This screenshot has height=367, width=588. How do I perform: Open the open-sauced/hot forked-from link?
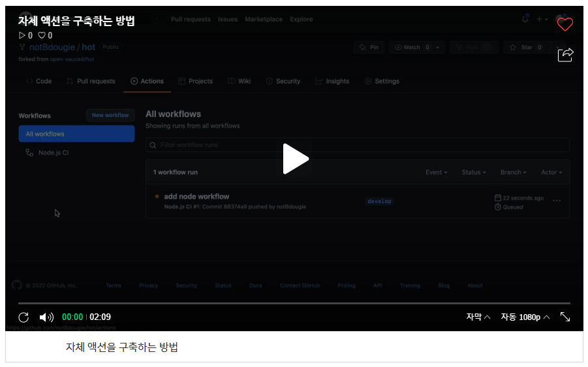coord(72,59)
